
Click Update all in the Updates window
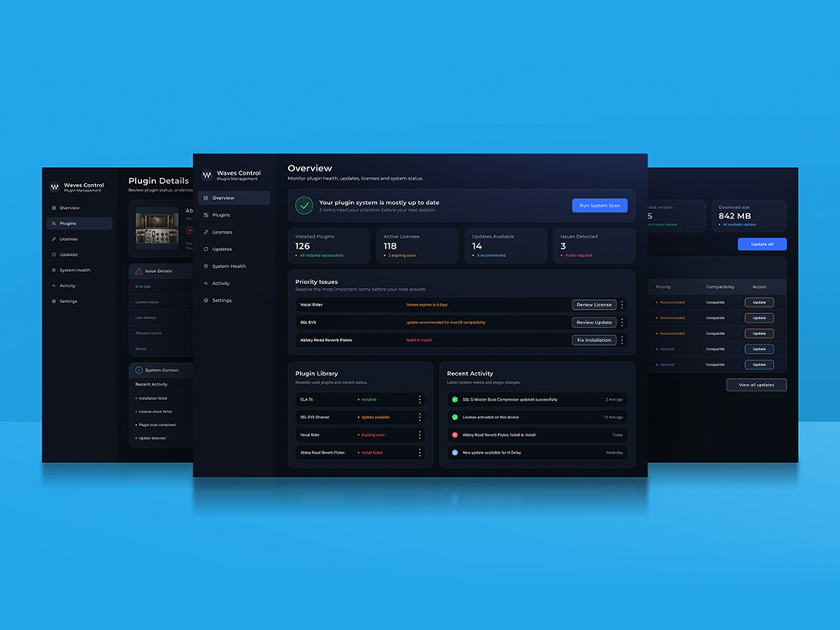pyautogui.click(x=762, y=244)
